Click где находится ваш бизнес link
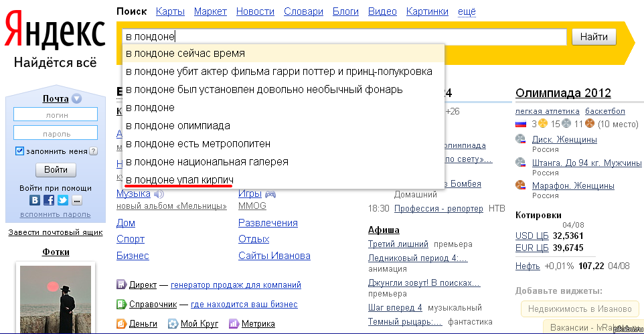644x334 pixels. (244, 305)
